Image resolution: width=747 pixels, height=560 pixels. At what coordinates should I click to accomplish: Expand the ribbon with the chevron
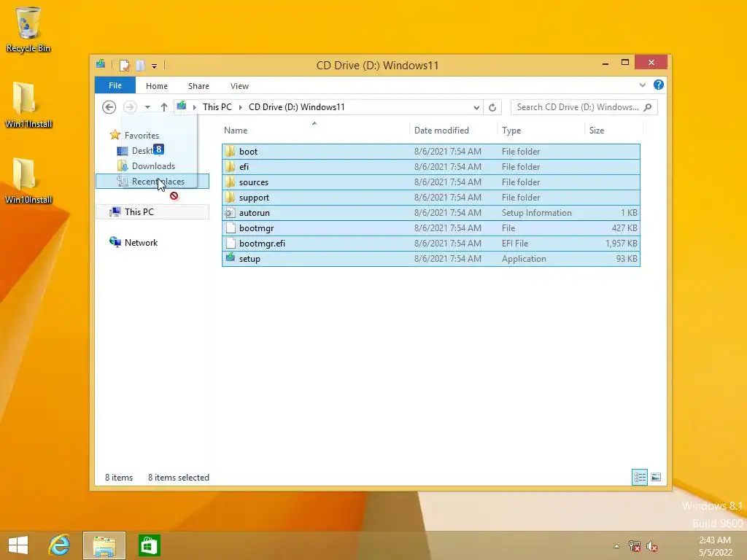(x=642, y=85)
